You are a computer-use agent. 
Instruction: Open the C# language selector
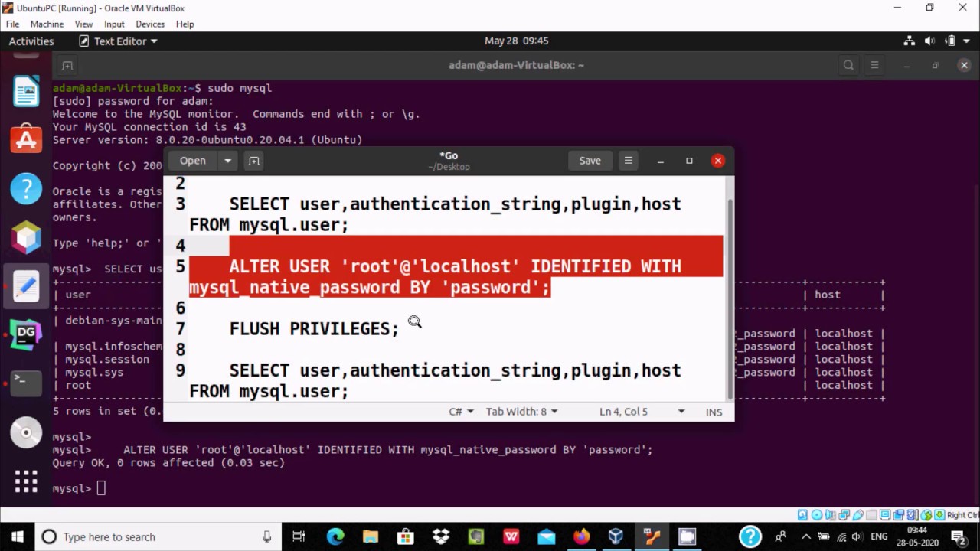pos(461,412)
